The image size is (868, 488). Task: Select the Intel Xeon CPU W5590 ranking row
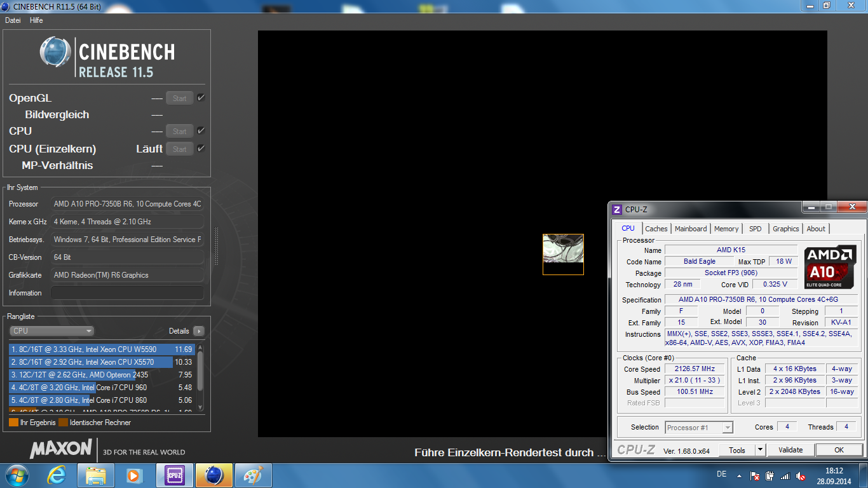pyautogui.click(x=102, y=349)
